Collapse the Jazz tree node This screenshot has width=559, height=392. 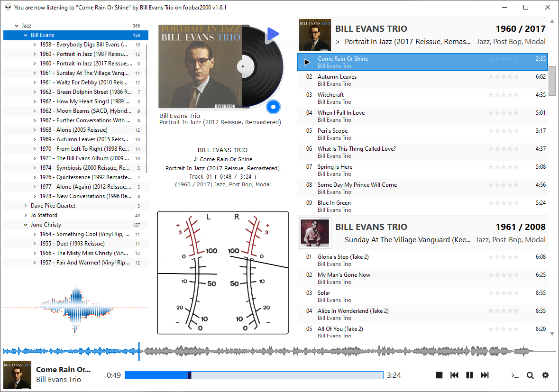17,26
